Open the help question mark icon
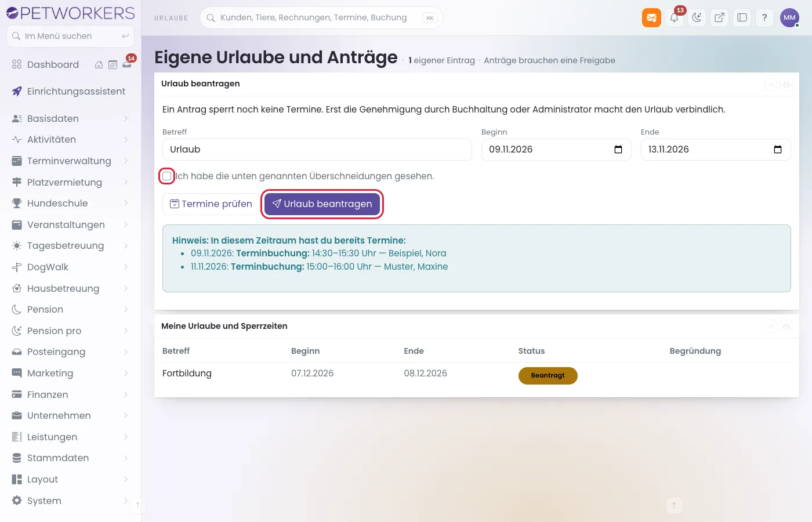 point(764,17)
